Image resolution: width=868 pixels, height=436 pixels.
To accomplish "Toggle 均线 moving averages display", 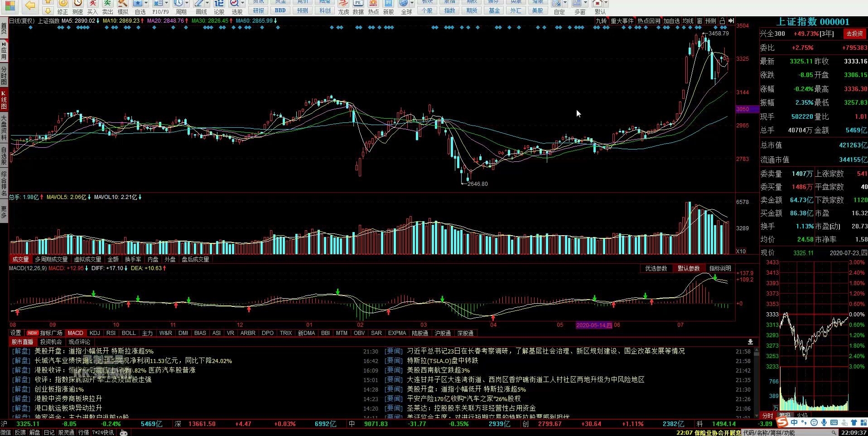I will [688, 21].
